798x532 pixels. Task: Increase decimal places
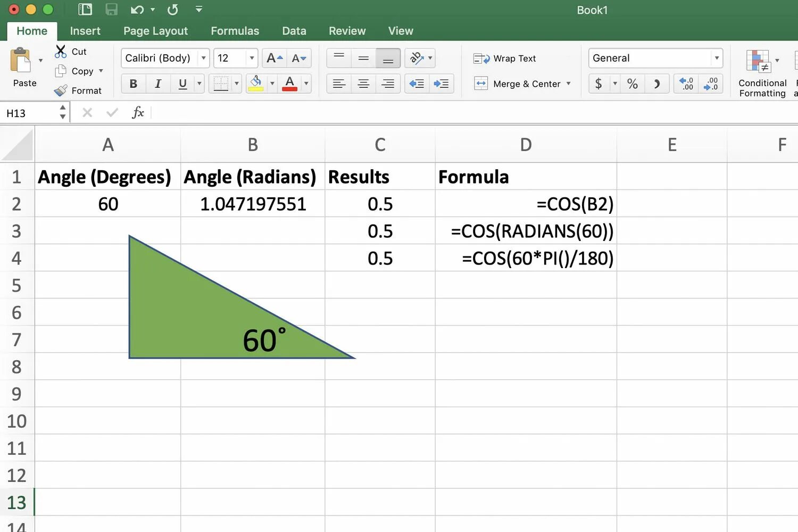click(x=686, y=84)
